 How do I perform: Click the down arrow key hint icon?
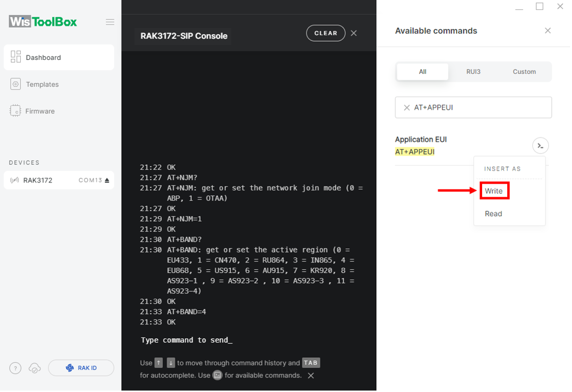click(x=171, y=363)
